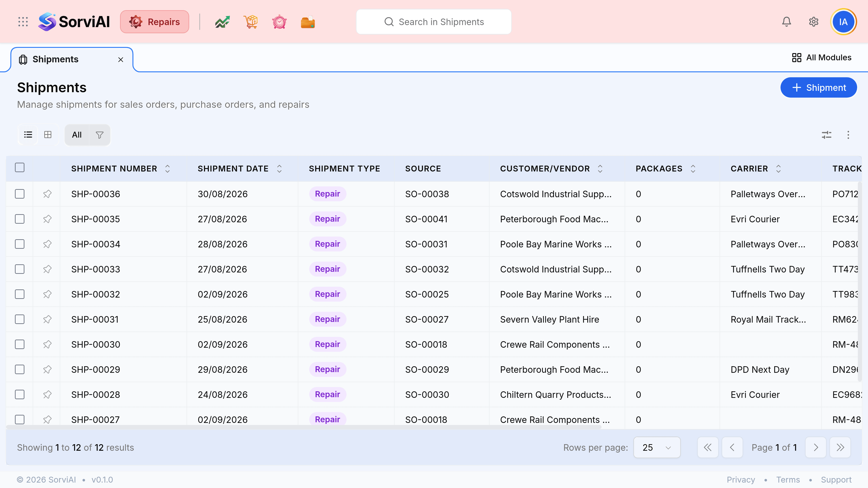
Task: Open the green sales chart module icon
Action: click(222, 22)
